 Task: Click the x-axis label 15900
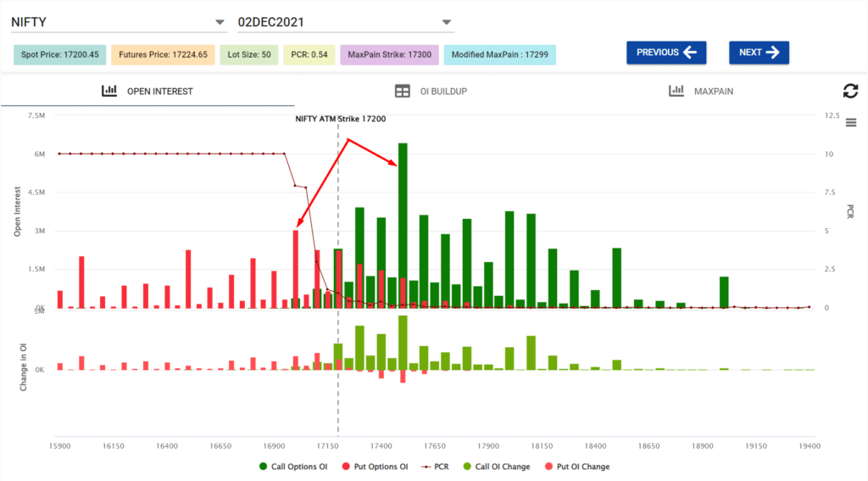[60, 445]
